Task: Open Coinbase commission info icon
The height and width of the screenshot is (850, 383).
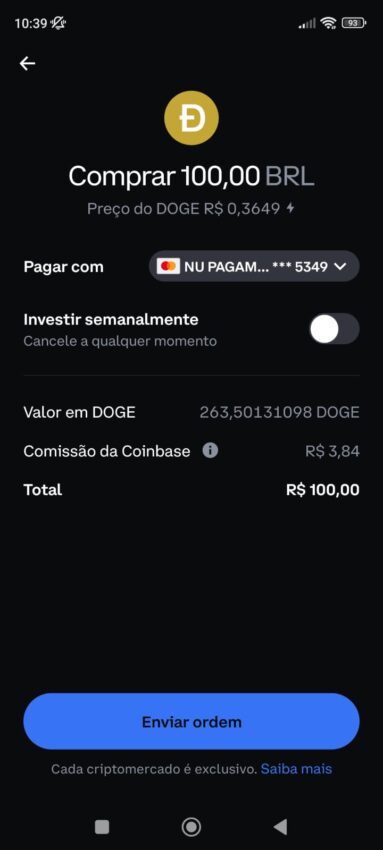Action: [x=210, y=450]
